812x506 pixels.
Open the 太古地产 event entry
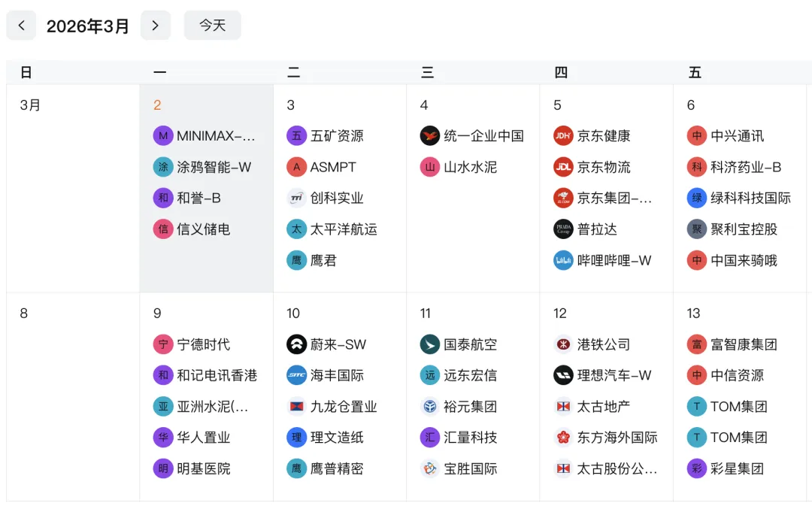592,407
